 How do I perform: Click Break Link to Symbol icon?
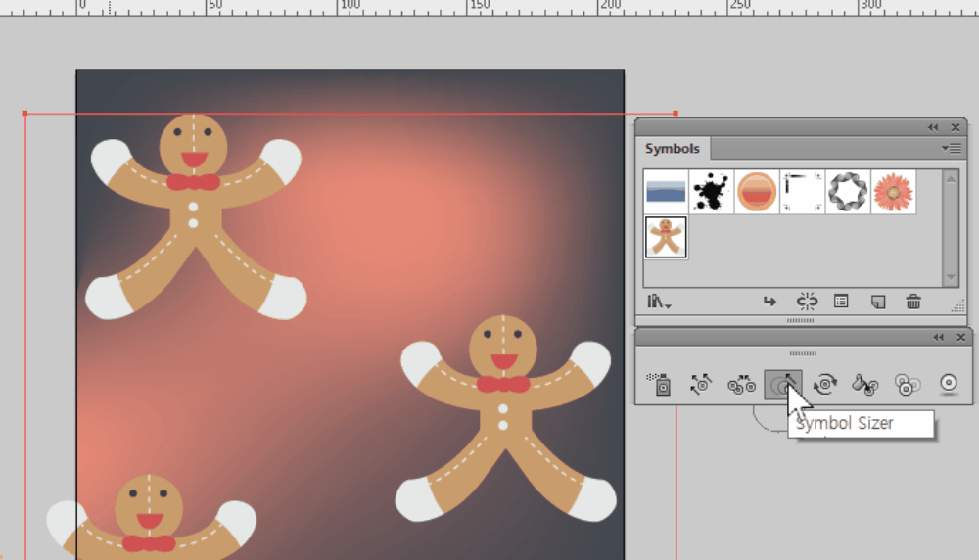coord(807,303)
